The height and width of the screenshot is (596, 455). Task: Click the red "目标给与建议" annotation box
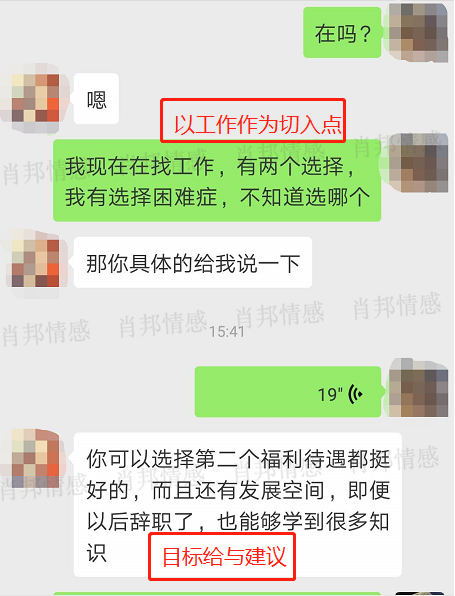coord(222,556)
